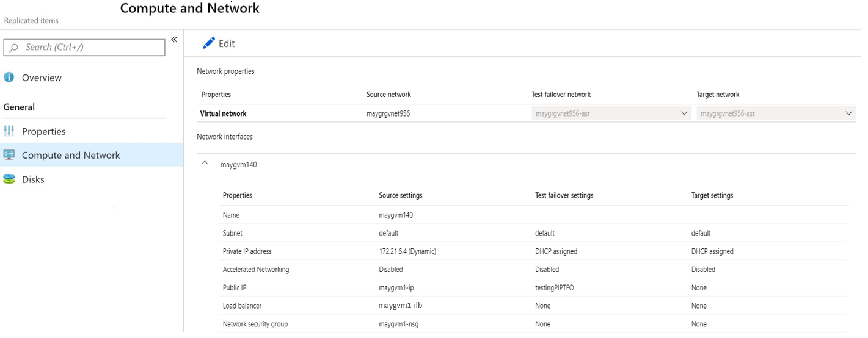Click the search magnifier icon
Image resolution: width=868 pixels, height=338 pixels.
[14, 48]
